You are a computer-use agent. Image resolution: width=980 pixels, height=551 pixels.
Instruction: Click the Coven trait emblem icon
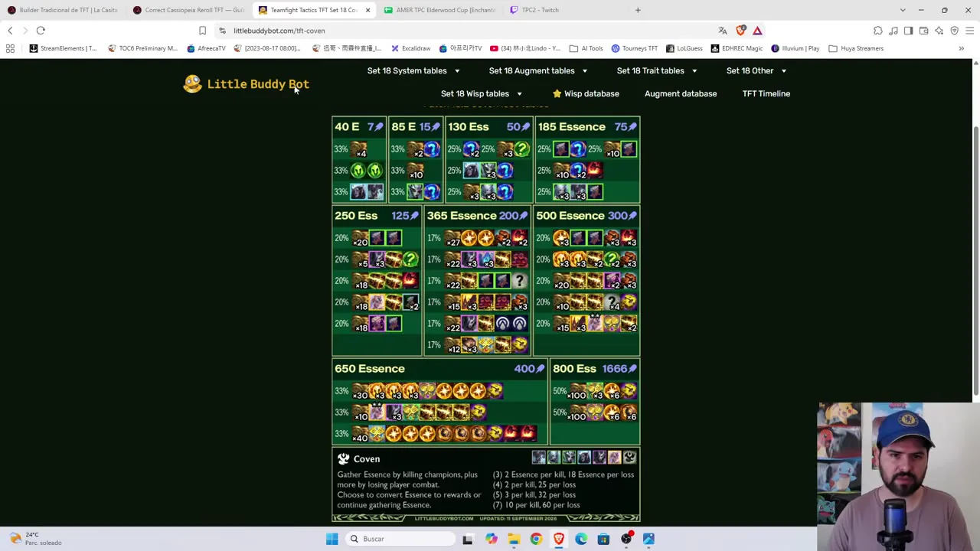(x=343, y=458)
